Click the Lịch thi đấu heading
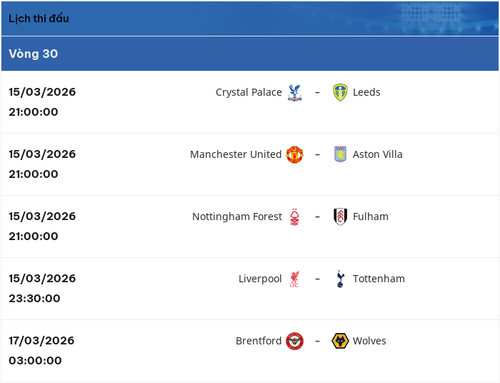 pyautogui.click(x=39, y=18)
